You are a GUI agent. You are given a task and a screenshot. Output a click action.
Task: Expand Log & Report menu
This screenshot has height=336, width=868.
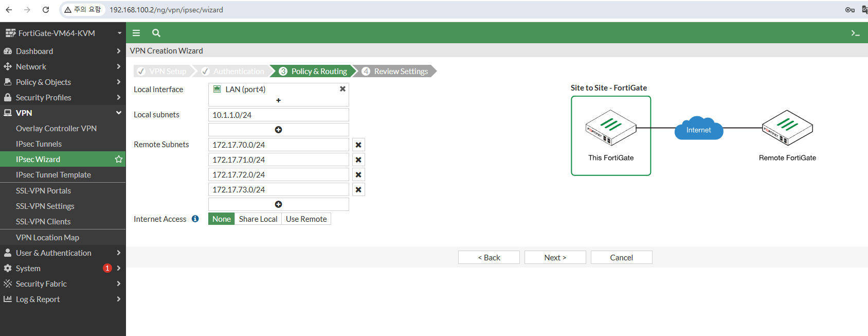click(63, 299)
